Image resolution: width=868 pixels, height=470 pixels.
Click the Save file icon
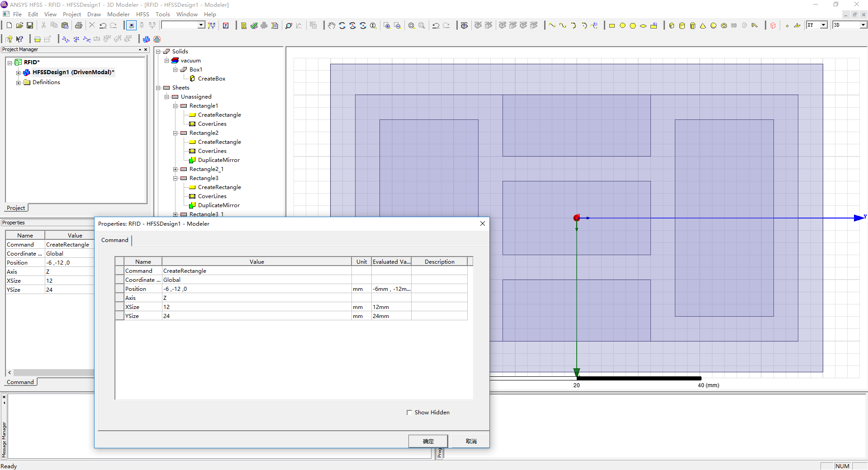[x=30, y=25]
